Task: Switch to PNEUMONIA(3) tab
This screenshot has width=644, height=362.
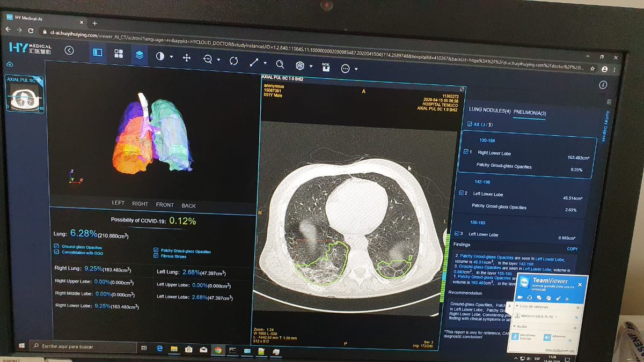Action: coord(530,112)
